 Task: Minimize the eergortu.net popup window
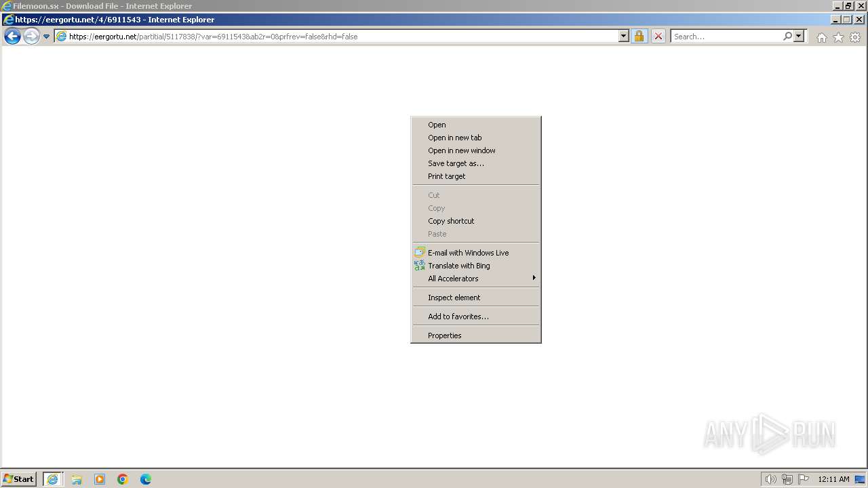[x=835, y=20]
